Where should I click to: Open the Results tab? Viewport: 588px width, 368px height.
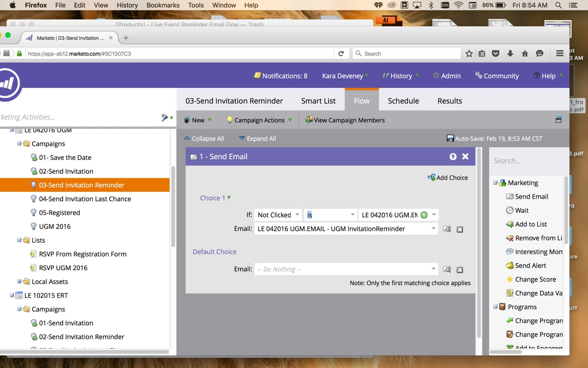(450, 101)
